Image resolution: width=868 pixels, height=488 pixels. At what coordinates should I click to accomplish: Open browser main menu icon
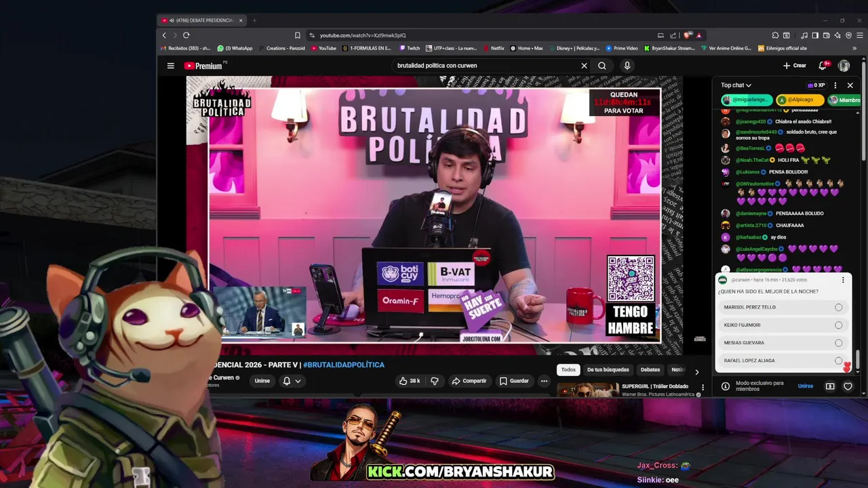pos(859,35)
